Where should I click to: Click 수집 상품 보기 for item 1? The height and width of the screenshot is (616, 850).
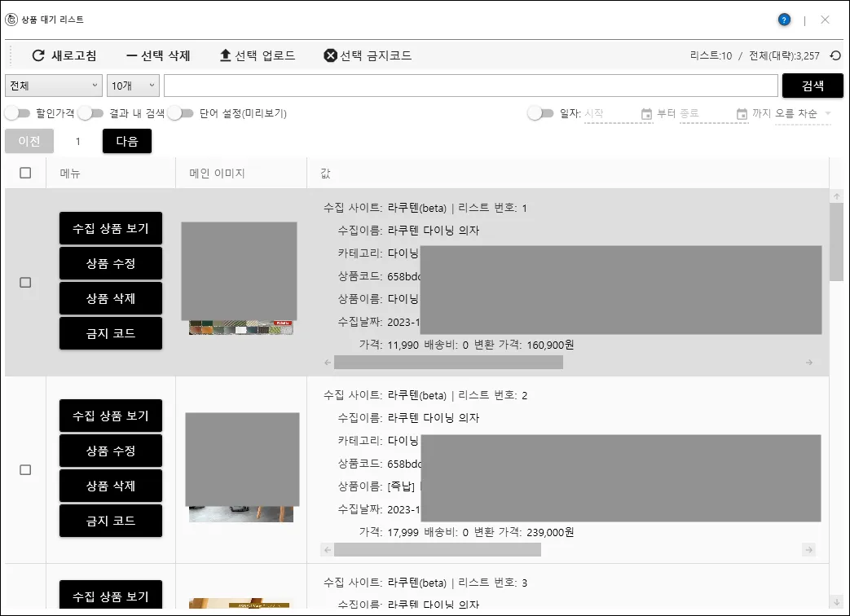(111, 228)
